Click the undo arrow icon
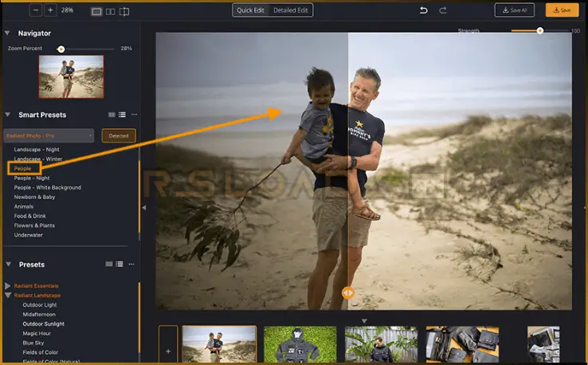Image resolution: width=588 pixels, height=365 pixels. (x=423, y=10)
